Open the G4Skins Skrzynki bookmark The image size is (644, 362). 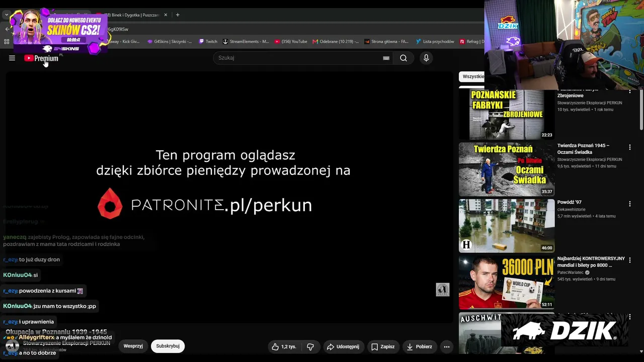(170, 41)
